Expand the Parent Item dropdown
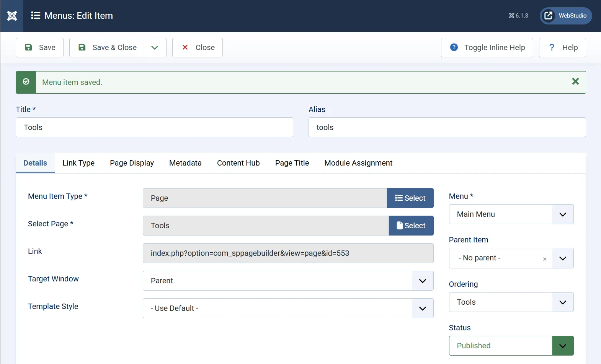The image size is (601, 364). pyautogui.click(x=563, y=258)
